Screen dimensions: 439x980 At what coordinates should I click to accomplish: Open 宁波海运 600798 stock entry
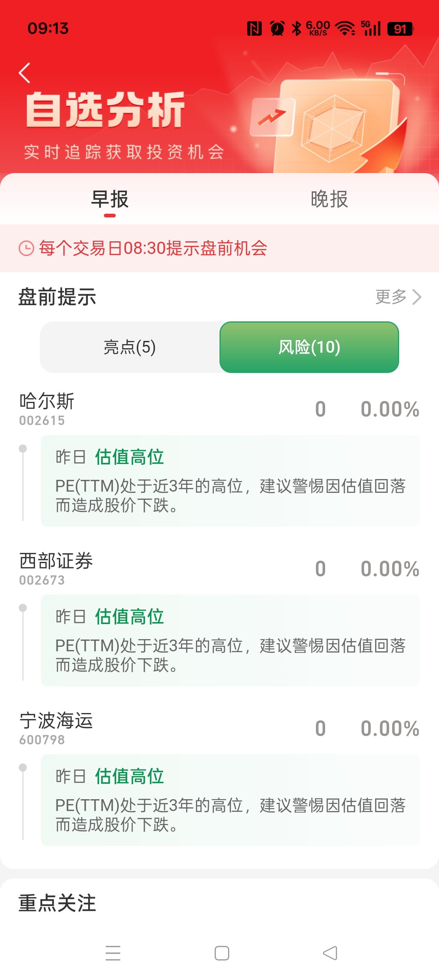pyautogui.click(x=219, y=728)
